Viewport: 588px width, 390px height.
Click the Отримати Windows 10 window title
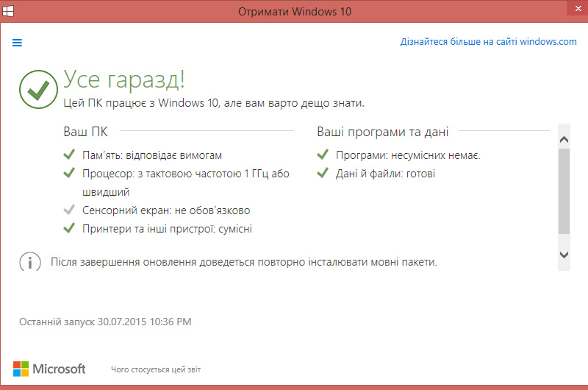295,12
